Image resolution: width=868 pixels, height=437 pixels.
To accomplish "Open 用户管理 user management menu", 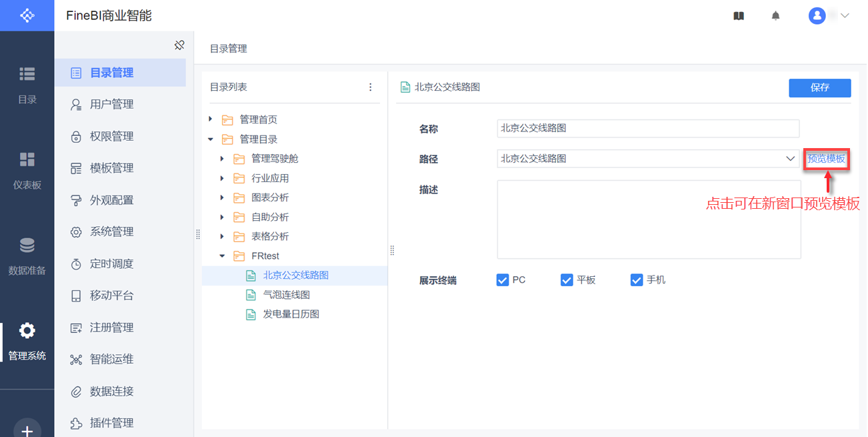I will coord(111,104).
